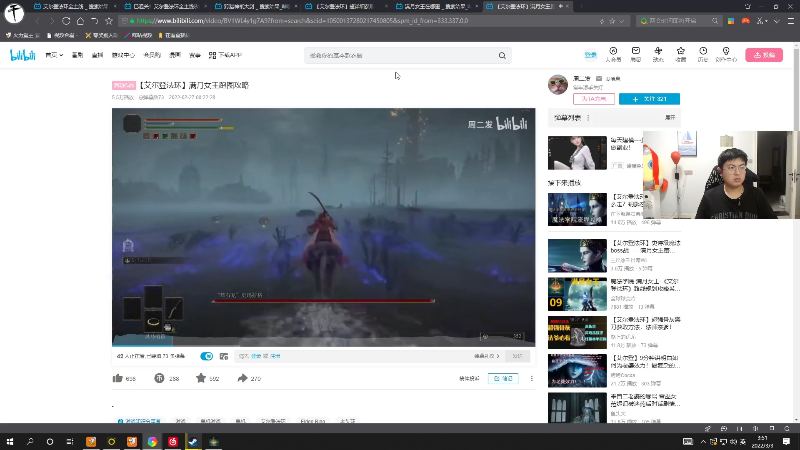800x450 pixels.
Task: Like the video with thumbs-up icon
Action: click(x=118, y=378)
